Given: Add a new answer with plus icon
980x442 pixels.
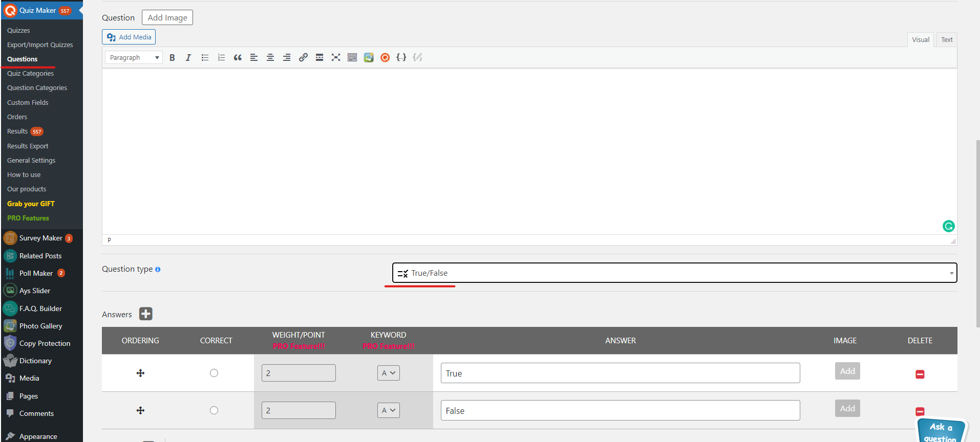Looking at the screenshot, I should tap(146, 314).
